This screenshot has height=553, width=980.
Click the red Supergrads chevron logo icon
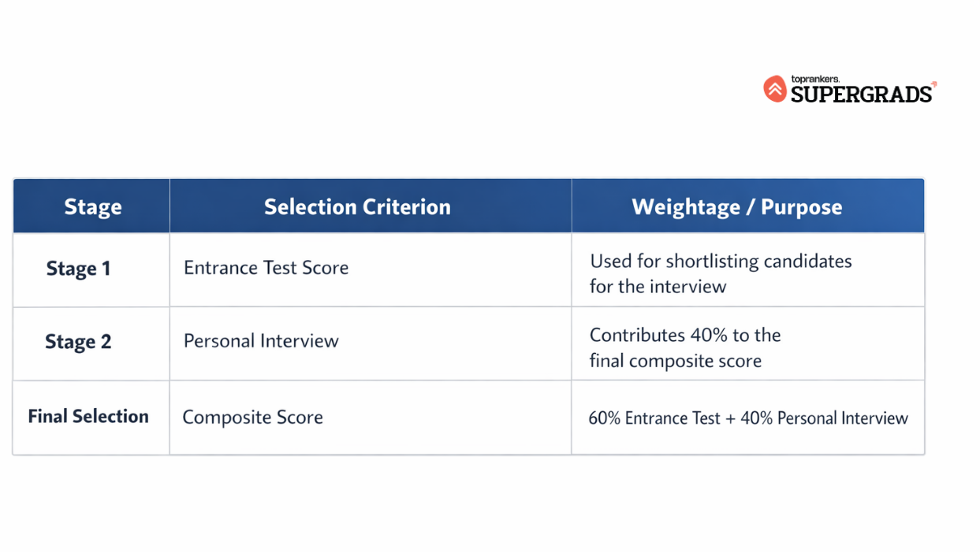(775, 89)
